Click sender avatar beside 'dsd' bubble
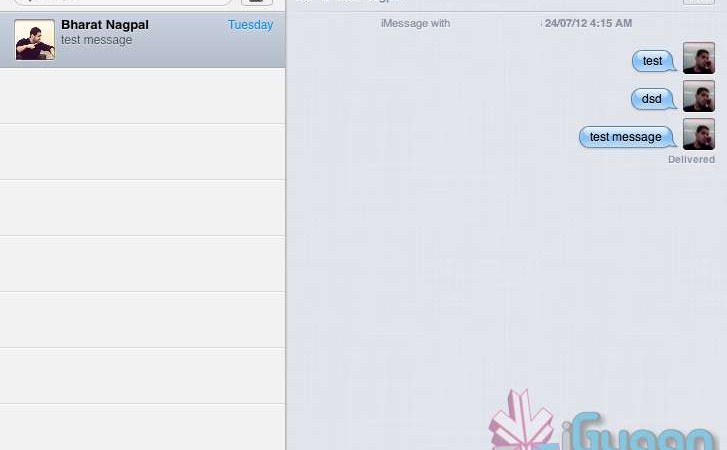 pos(698,97)
